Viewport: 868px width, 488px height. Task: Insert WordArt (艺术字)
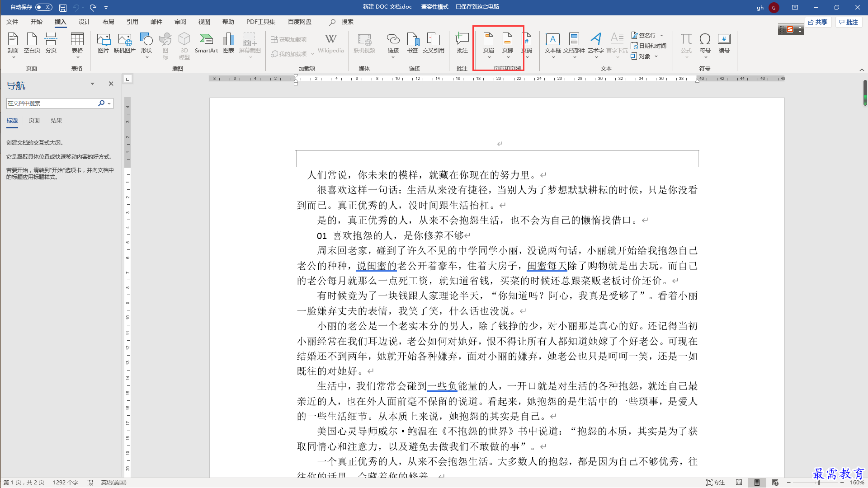tap(596, 44)
